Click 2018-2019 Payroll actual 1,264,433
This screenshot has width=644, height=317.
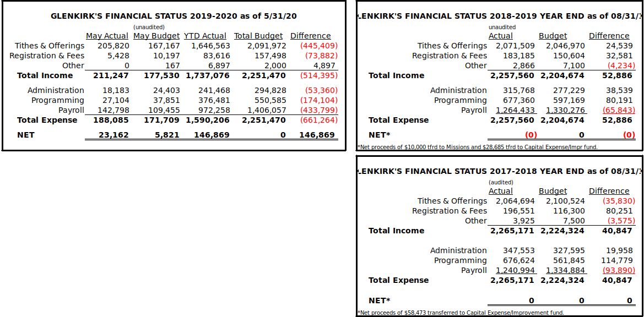pos(515,110)
